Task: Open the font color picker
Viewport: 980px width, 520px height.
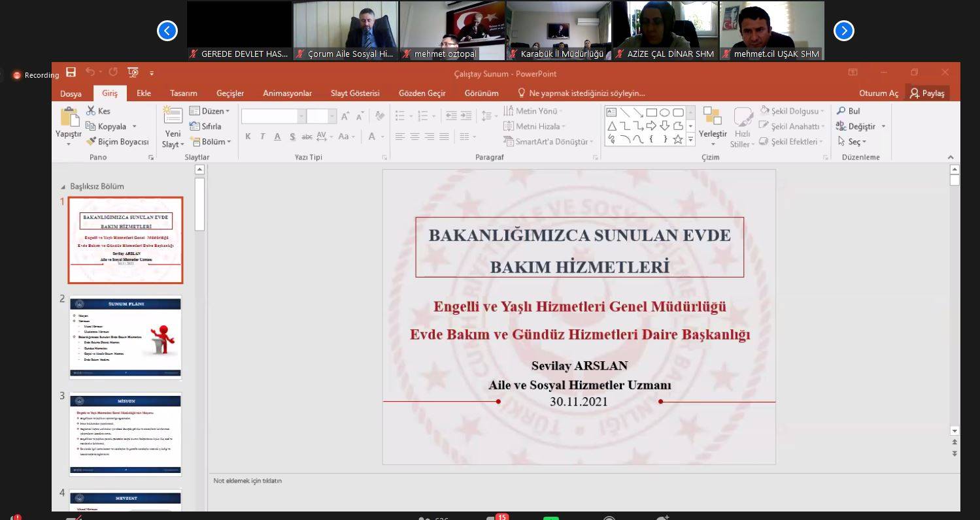Action: pos(375,137)
